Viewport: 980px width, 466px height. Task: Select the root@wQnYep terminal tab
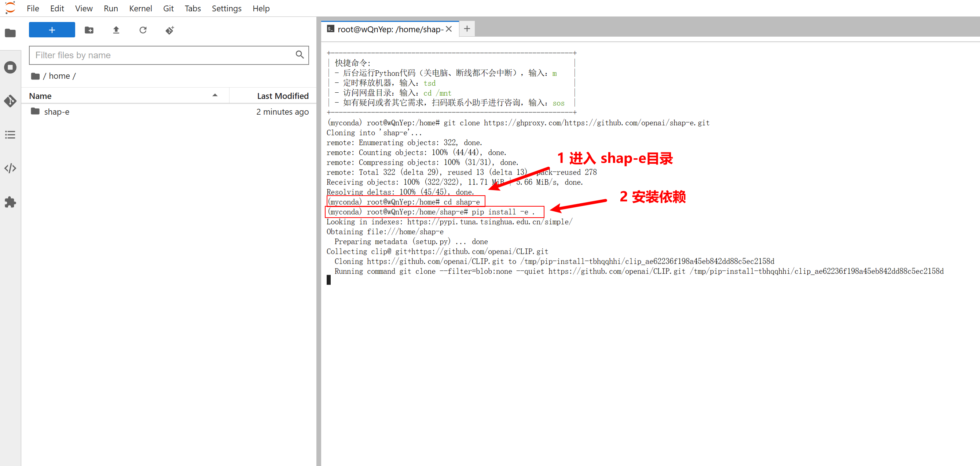[x=390, y=29]
